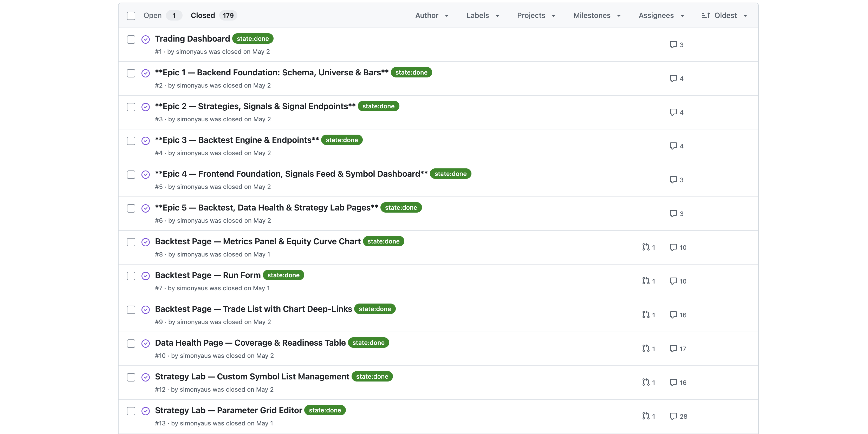This screenshot has height=434, width=868.
Task: Open 16 comments on Custom Symbol List issue
Action: click(678, 383)
